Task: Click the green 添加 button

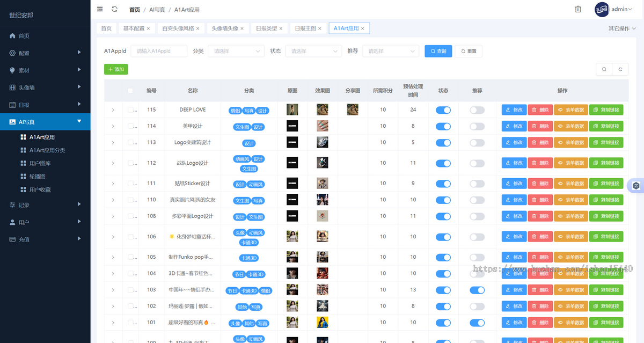Action: click(116, 69)
